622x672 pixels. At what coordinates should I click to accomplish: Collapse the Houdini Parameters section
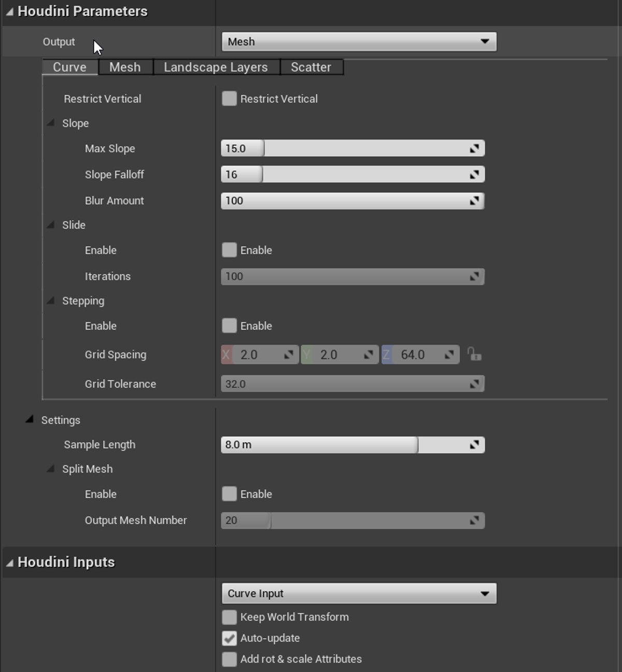[9, 11]
